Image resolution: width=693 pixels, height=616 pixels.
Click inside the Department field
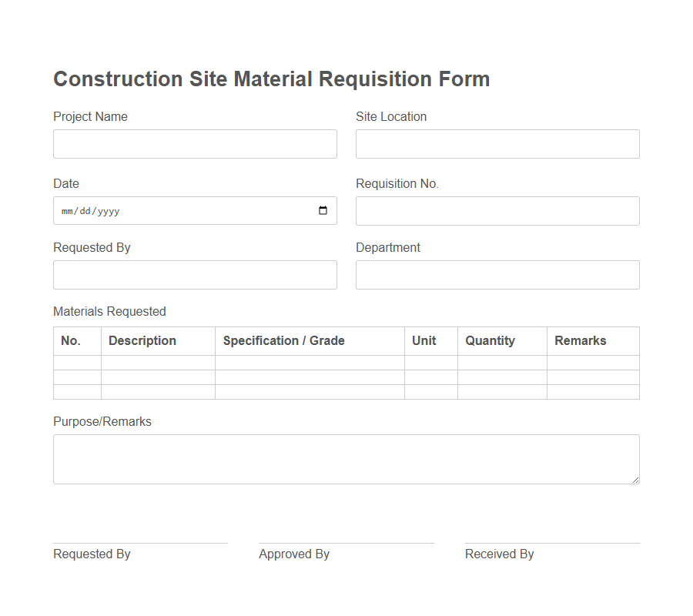click(x=497, y=275)
